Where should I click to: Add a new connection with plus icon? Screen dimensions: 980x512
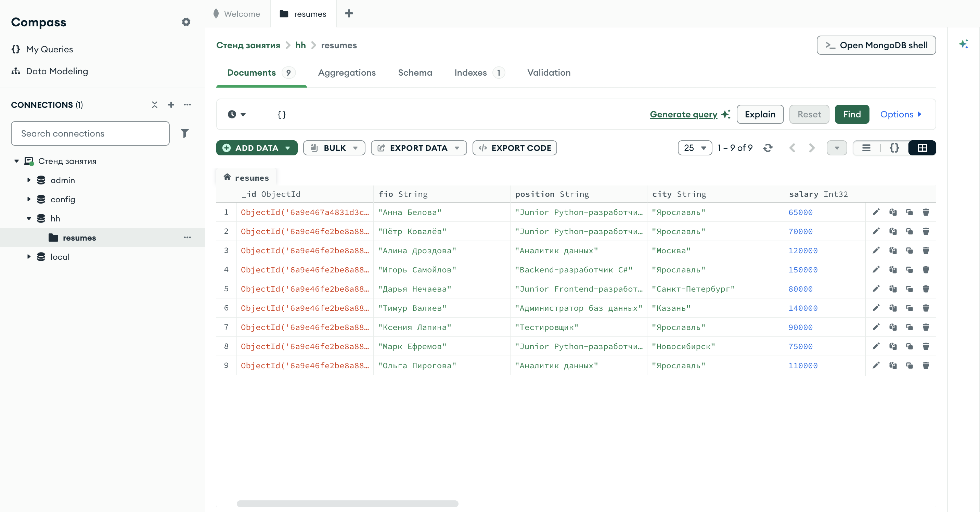tap(171, 105)
